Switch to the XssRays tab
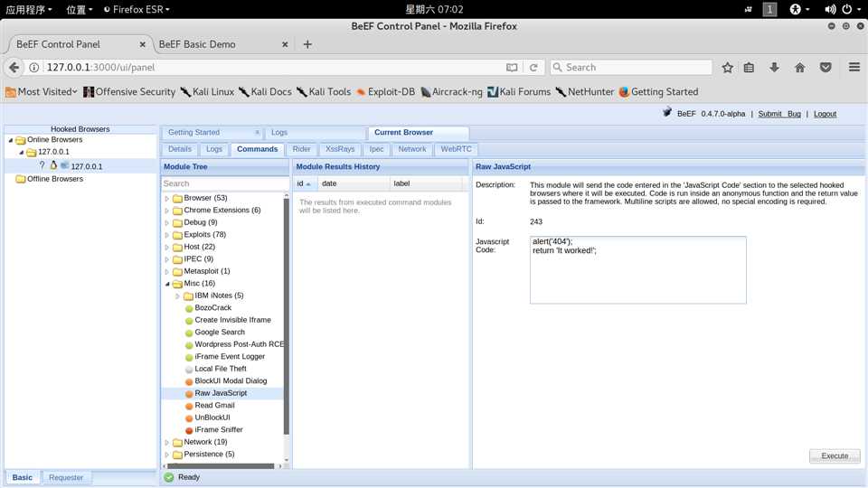 (x=340, y=149)
